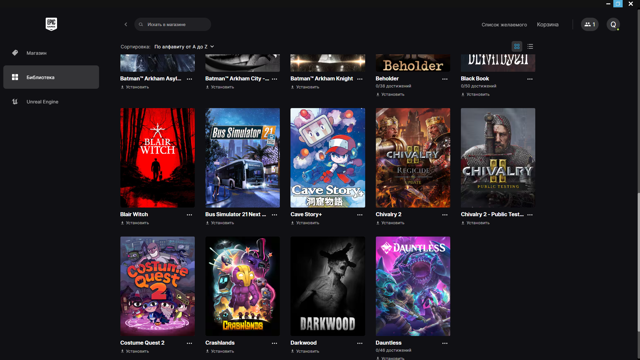Select Library in the sidebar

[51, 77]
